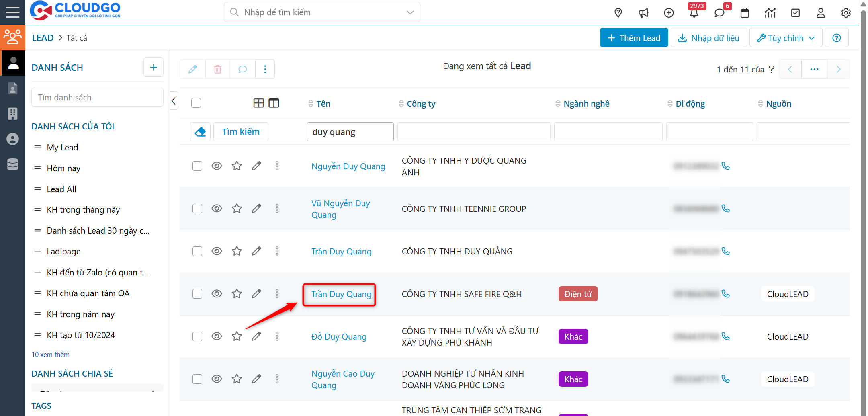
Task: Click the pencil edit icon for Đỗ Duy Quang
Action: (x=256, y=336)
